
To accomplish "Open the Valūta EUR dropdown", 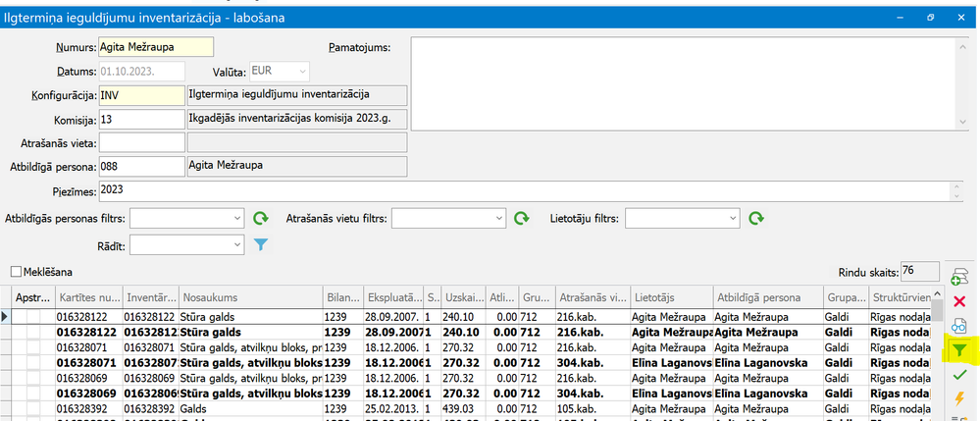I will pyautogui.click(x=302, y=72).
